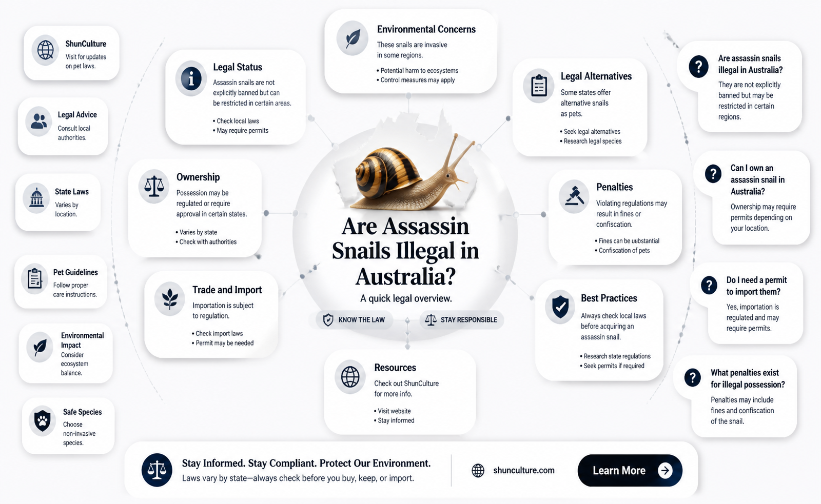
Task: Click the 'Are Assassin Snails Illegal in Australia?' title
Action: tap(405, 251)
